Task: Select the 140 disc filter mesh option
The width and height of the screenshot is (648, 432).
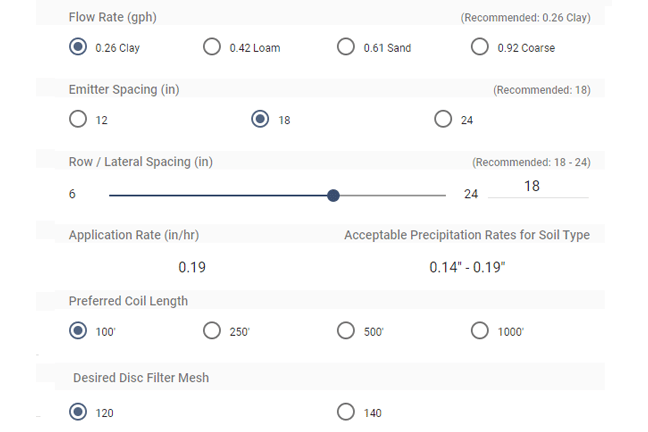Action: (x=346, y=412)
